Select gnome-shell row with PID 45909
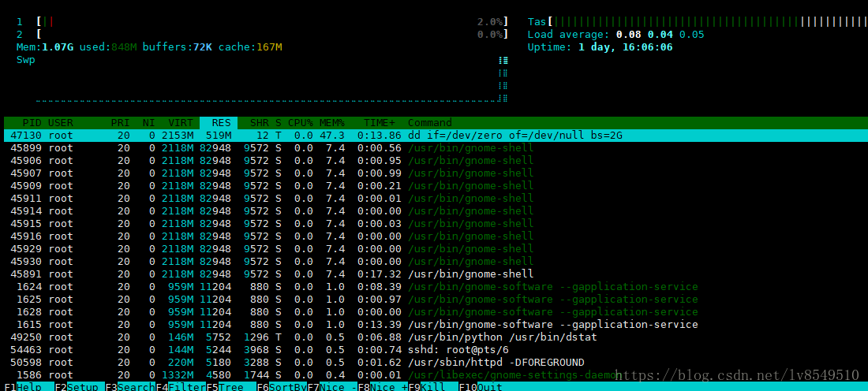 [x=436, y=186]
